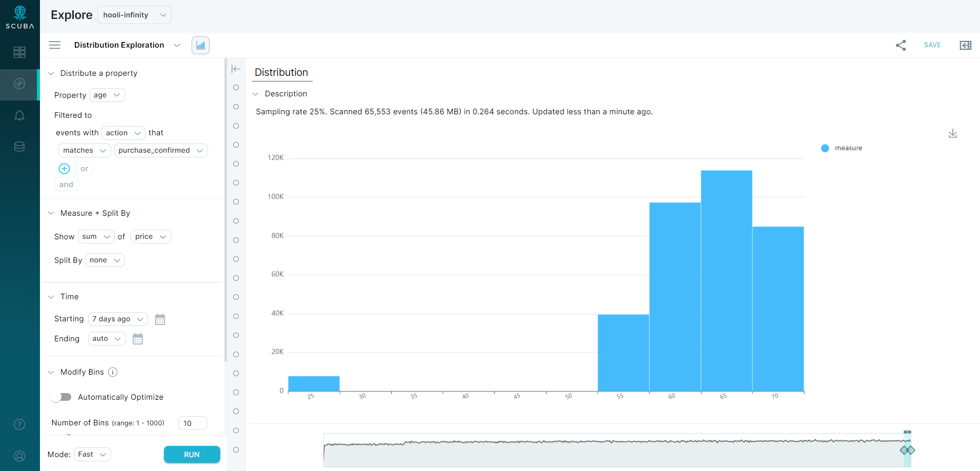Show Modify Bins info tooltip

click(x=113, y=372)
